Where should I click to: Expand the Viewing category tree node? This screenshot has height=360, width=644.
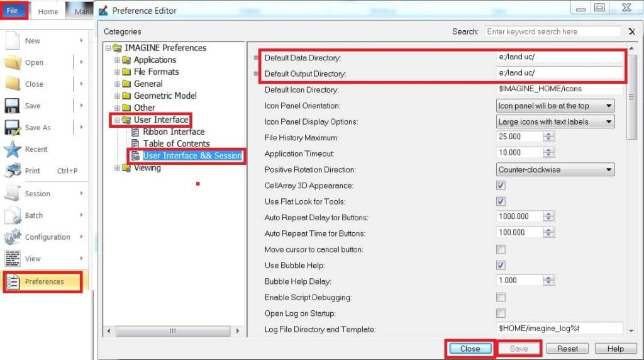[117, 167]
